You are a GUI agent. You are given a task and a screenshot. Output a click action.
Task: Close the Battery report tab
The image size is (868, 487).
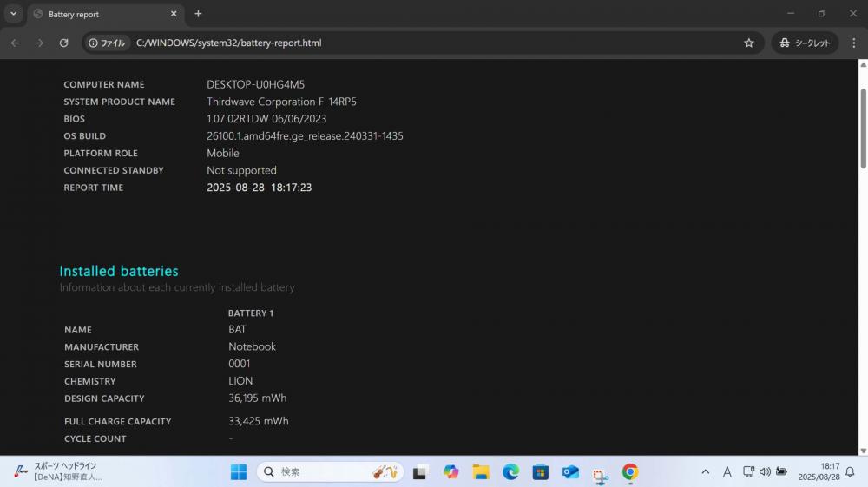pyautogui.click(x=174, y=14)
